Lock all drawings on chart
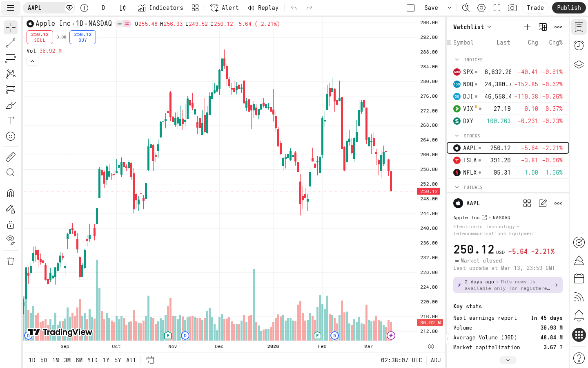The image size is (588, 368). tap(10, 224)
